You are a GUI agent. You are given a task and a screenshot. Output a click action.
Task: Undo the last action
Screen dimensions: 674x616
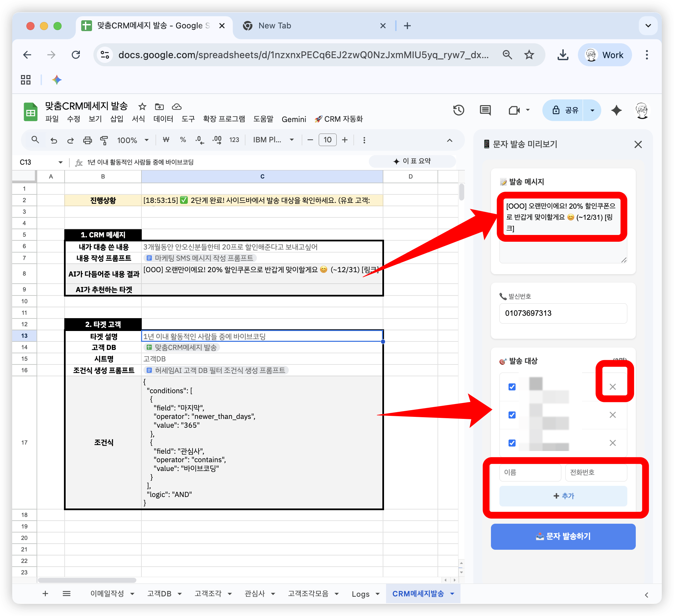(x=53, y=140)
